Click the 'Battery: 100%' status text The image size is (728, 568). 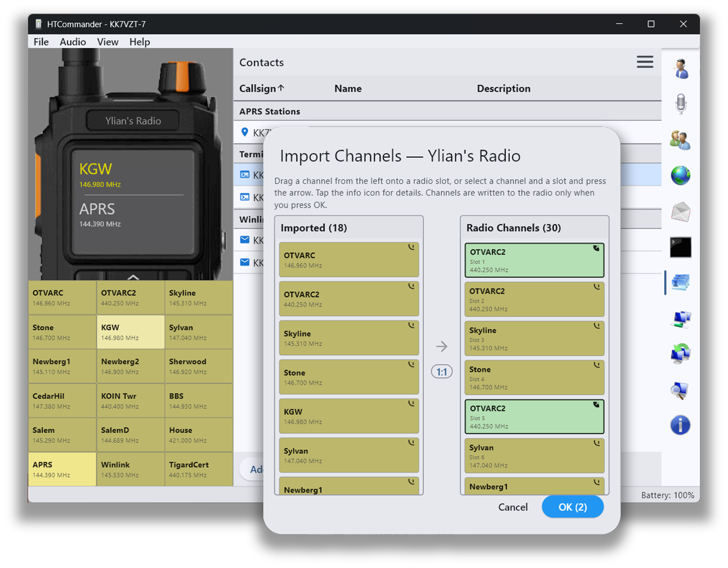(667, 495)
